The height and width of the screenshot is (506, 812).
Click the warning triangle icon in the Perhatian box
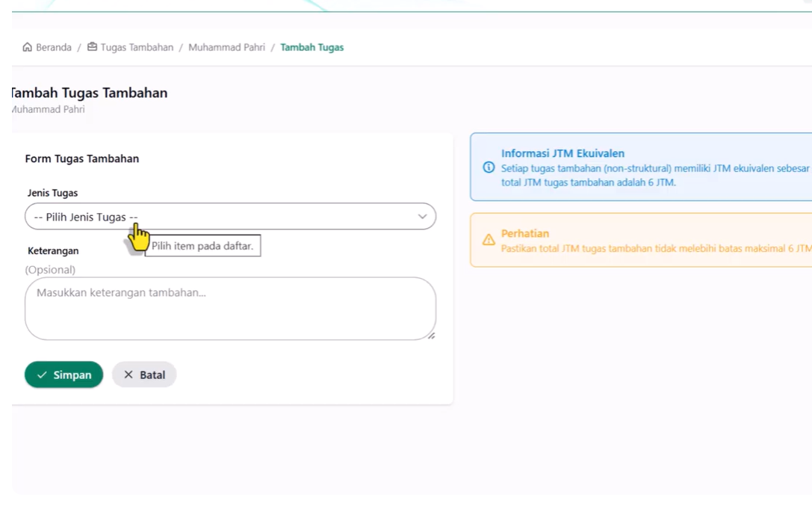click(489, 240)
